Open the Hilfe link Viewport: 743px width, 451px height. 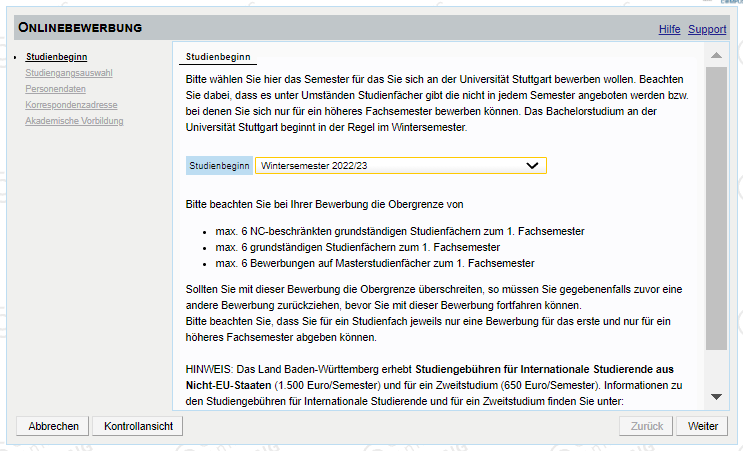coord(669,29)
